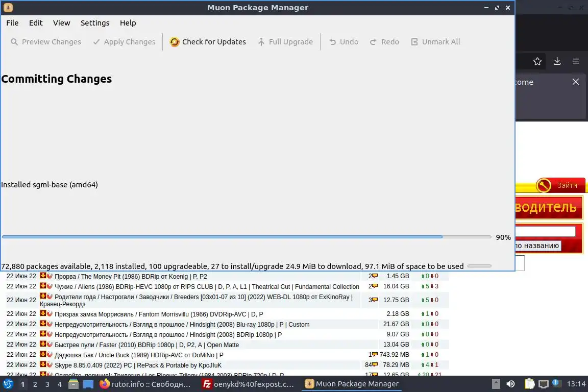
Task: Click the Undo arrow in Muon toolbar
Action: pos(332,42)
